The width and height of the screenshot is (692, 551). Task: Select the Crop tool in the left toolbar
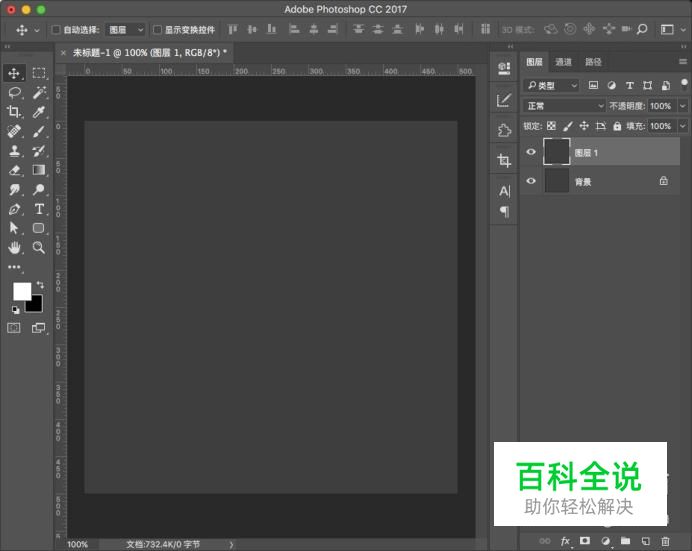coord(15,112)
